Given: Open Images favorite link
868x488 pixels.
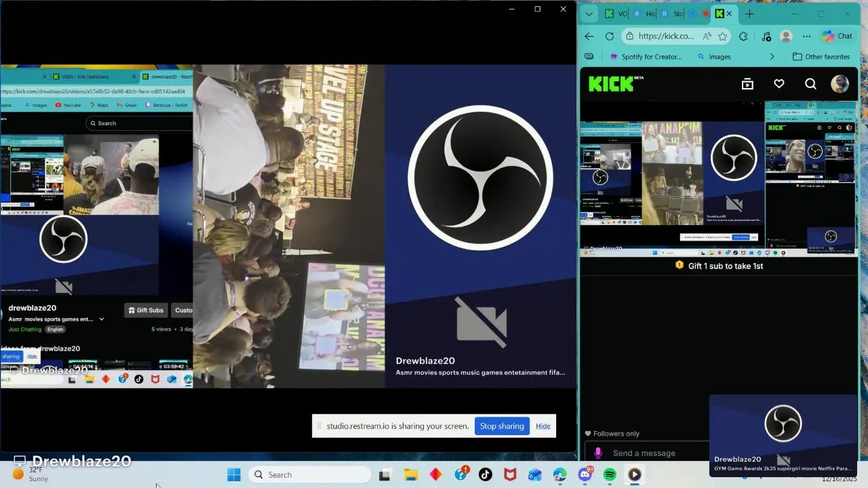Looking at the screenshot, I should (714, 57).
